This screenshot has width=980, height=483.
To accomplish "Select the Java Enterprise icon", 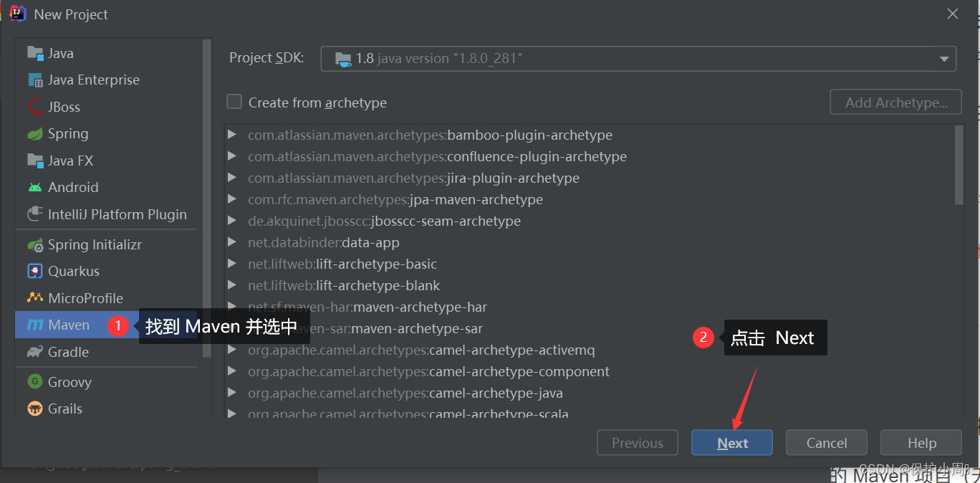I will [35, 80].
